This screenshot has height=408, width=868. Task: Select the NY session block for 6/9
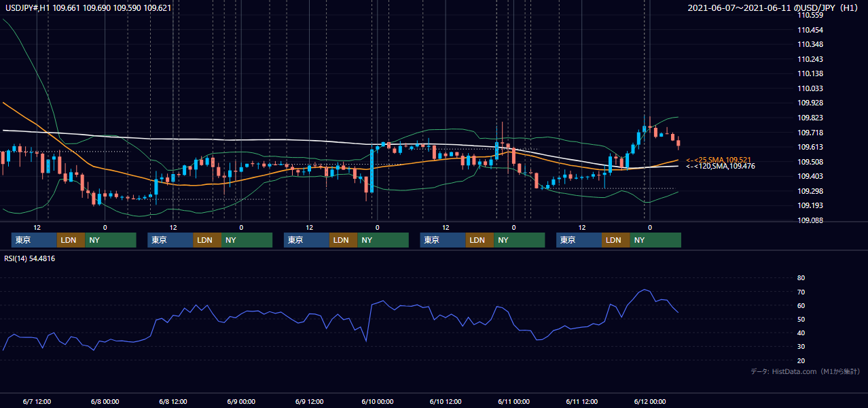click(x=383, y=240)
